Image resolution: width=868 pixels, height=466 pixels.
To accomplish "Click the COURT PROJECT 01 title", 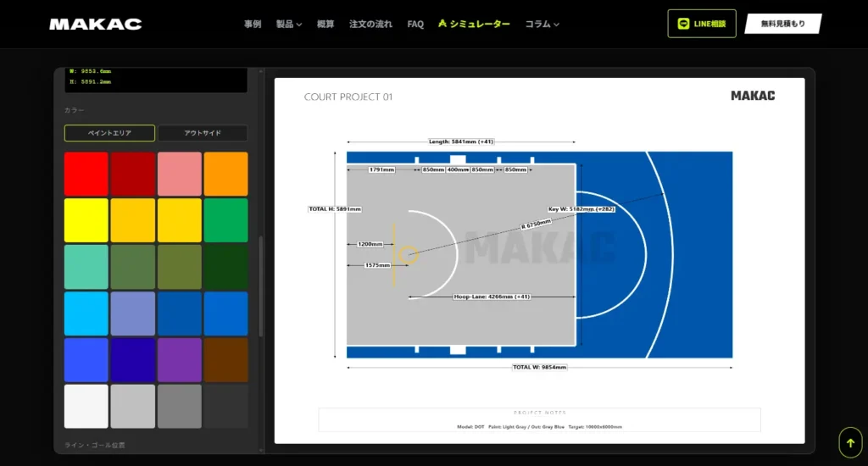I will 348,97.
